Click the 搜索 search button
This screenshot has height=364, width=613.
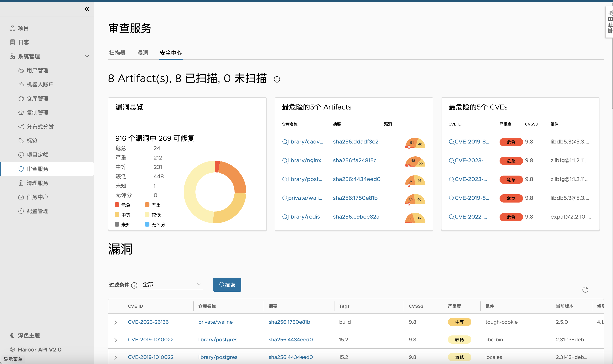point(227,284)
